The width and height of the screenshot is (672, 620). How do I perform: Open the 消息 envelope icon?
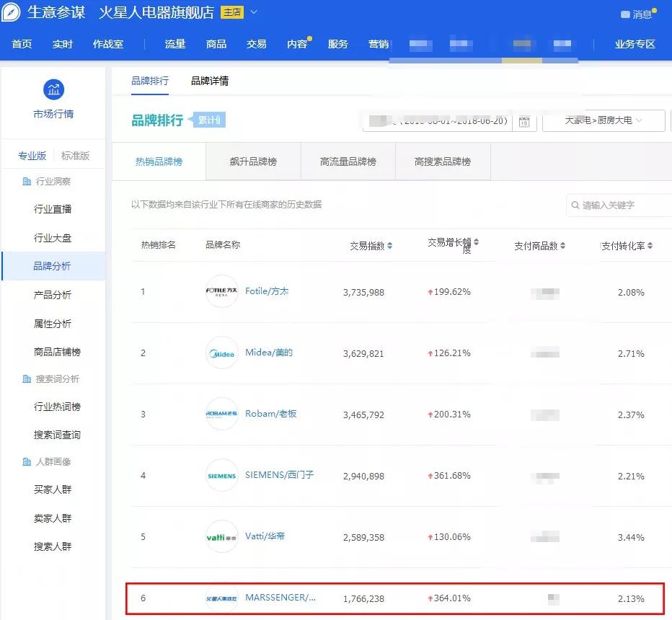point(625,14)
